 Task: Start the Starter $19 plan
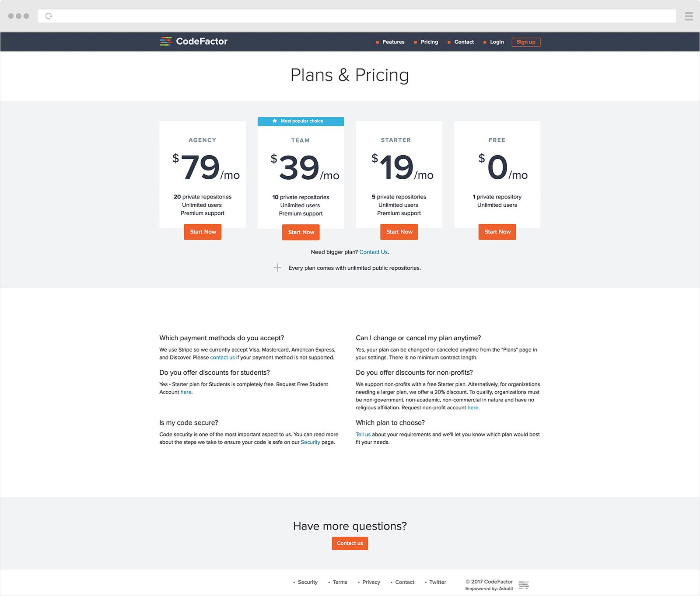[x=399, y=232]
